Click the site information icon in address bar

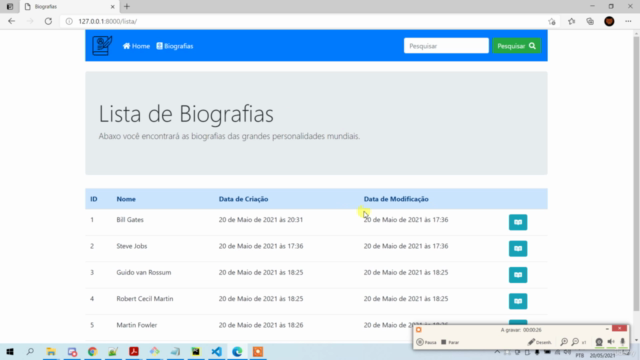[x=69, y=21]
